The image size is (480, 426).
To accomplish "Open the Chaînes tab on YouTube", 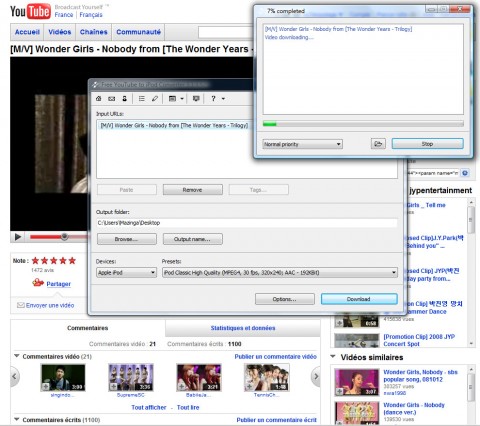I will tap(94, 32).
